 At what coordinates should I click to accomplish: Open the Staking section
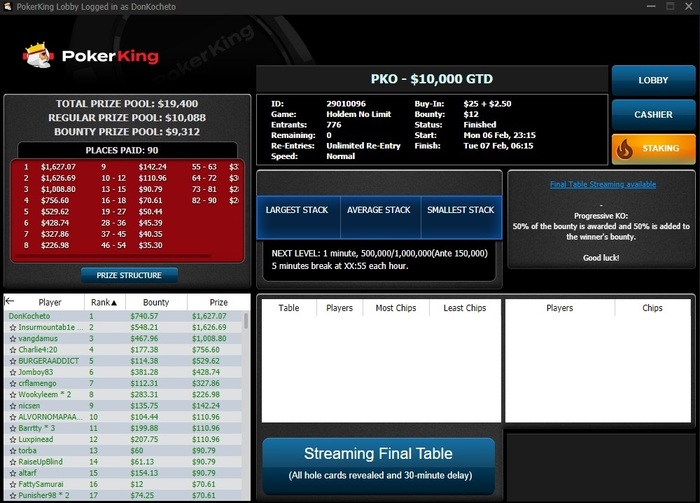[x=653, y=149]
